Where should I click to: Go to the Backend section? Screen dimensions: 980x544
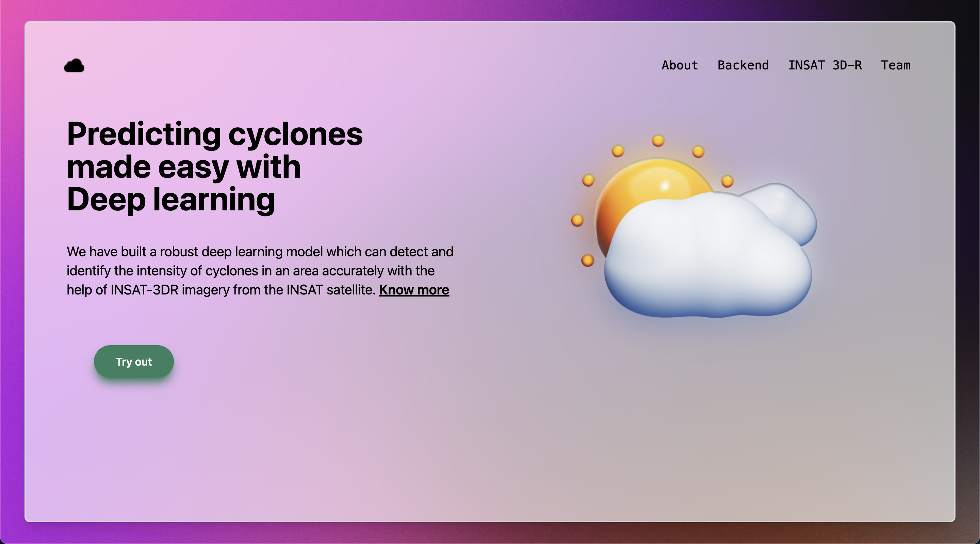pyautogui.click(x=742, y=65)
